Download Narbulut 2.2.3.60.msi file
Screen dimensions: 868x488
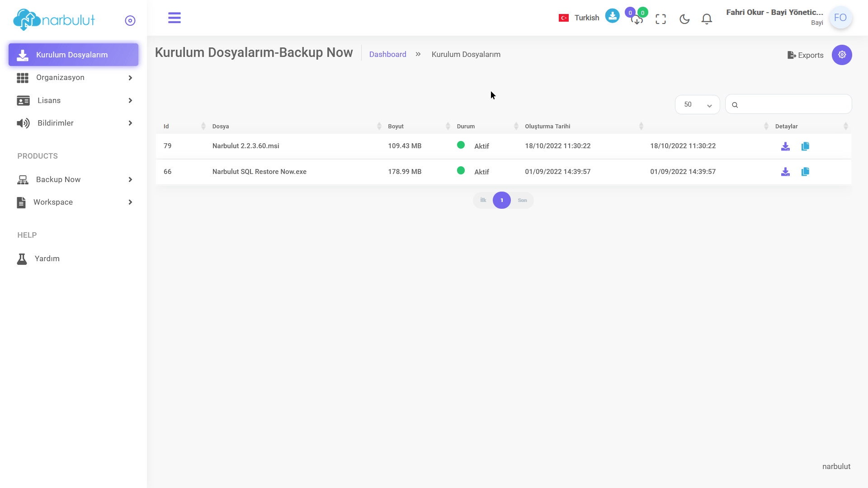(x=785, y=146)
